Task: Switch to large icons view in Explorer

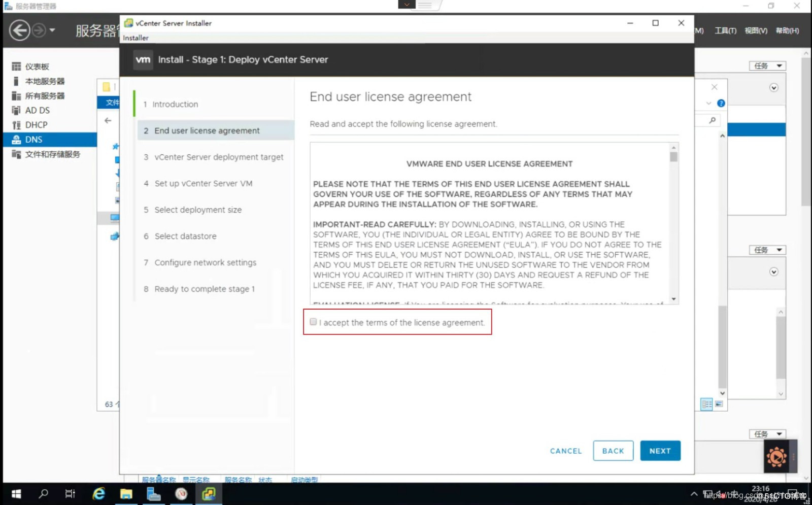Action: (719, 404)
